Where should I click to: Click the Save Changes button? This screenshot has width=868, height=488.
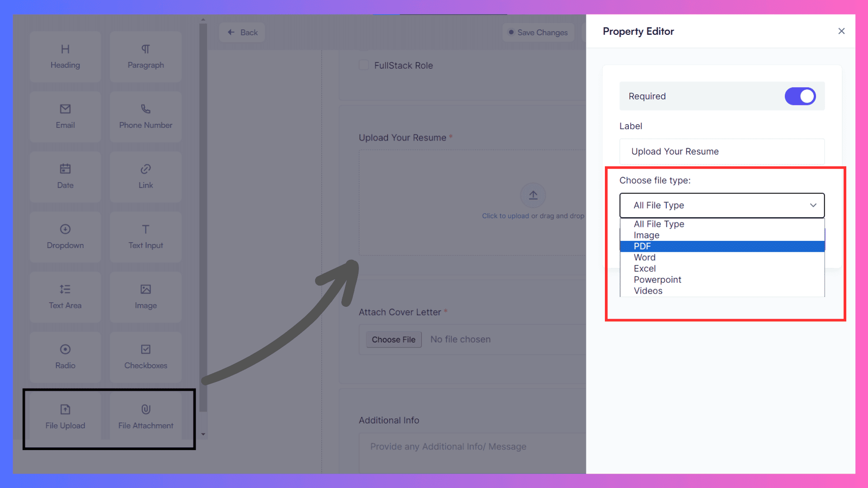[537, 32]
